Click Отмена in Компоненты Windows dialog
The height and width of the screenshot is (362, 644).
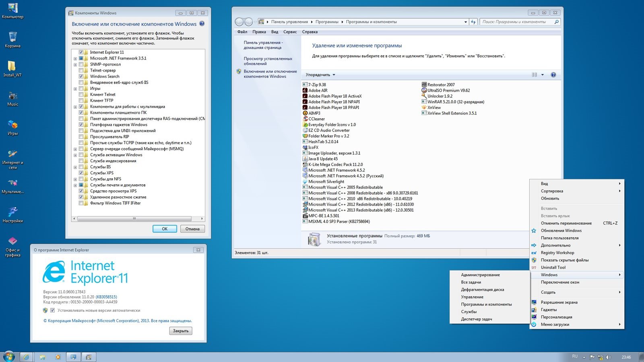point(192,229)
